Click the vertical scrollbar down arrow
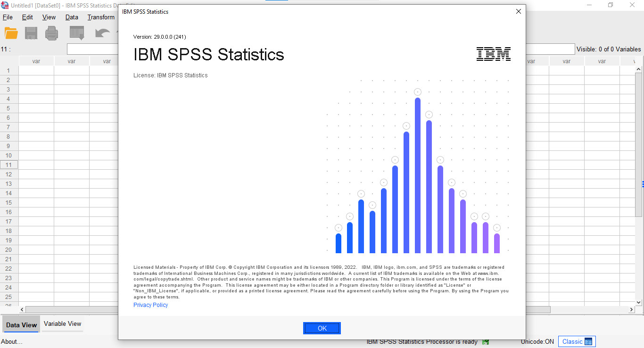This screenshot has width=644, height=348. tap(639, 302)
